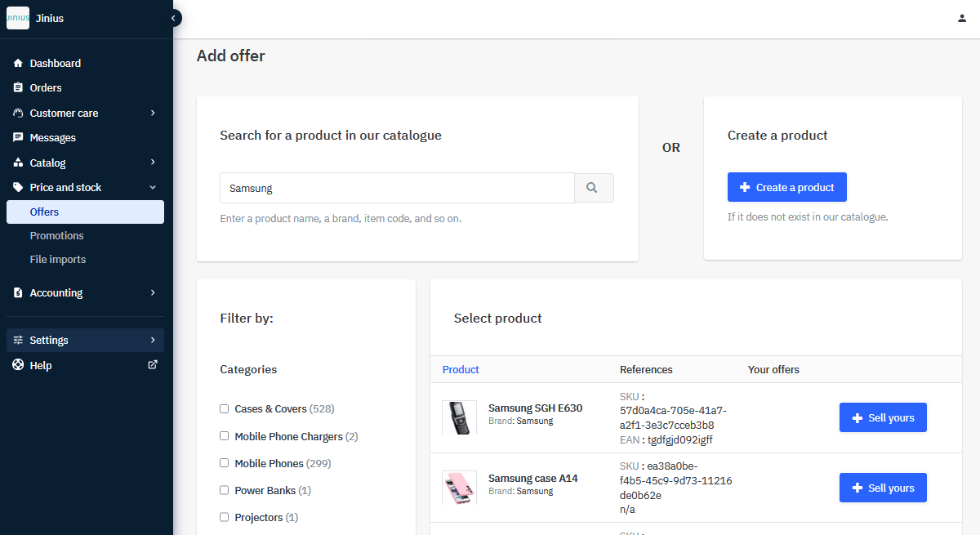Expand the Customer care submenu chevron
The width and height of the screenshot is (980, 535).
tap(153, 113)
